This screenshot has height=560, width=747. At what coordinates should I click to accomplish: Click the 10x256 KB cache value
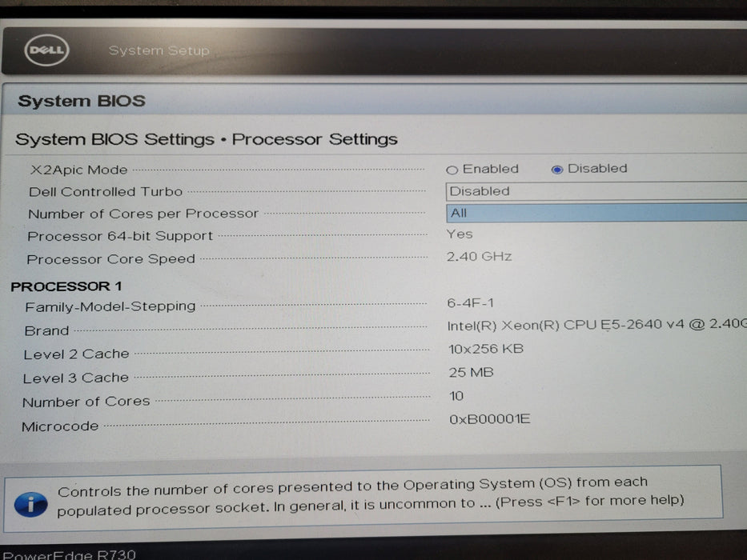pyautogui.click(x=486, y=349)
